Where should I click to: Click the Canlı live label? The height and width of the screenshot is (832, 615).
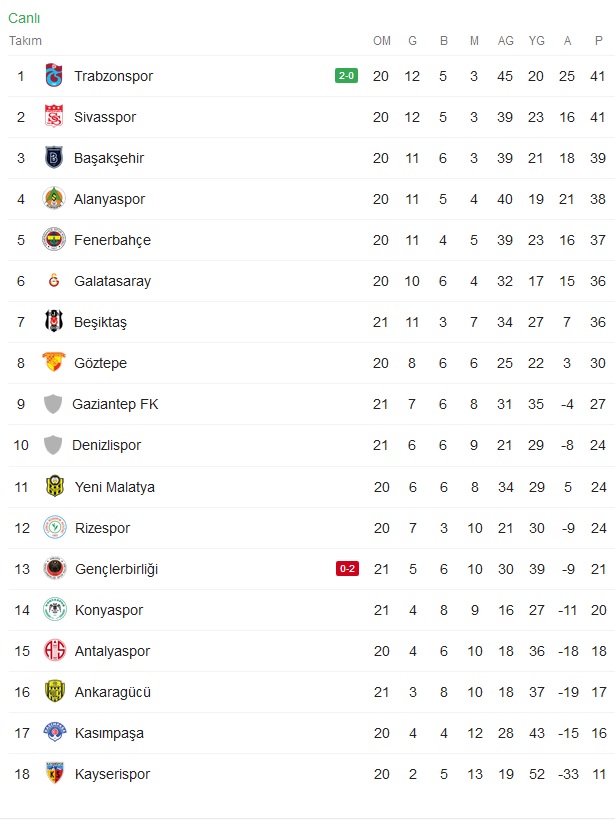pos(24,18)
